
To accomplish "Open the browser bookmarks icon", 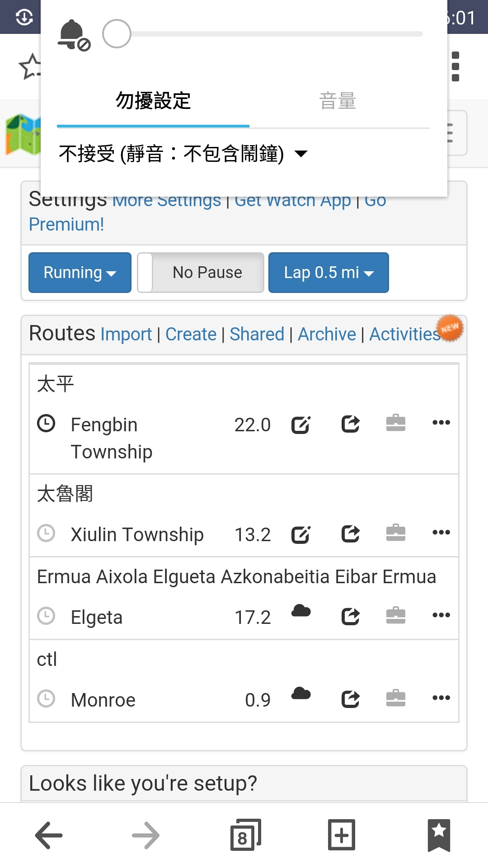I will 439,835.
